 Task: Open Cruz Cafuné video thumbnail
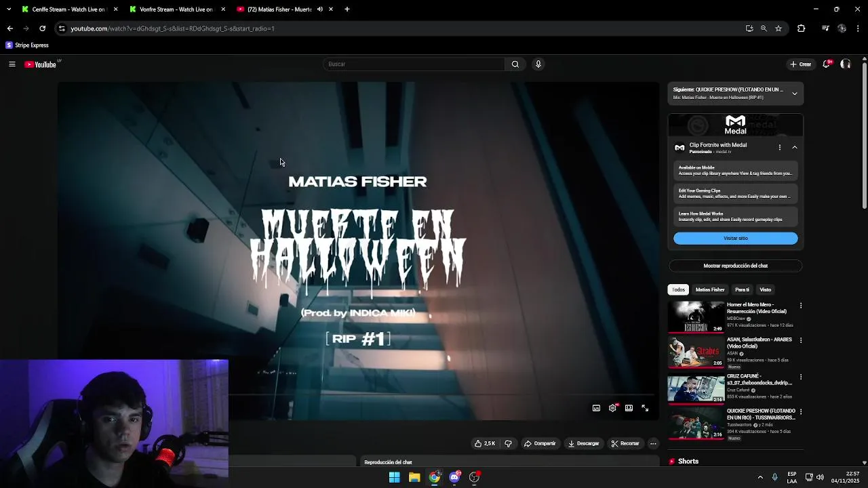(696, 388)
